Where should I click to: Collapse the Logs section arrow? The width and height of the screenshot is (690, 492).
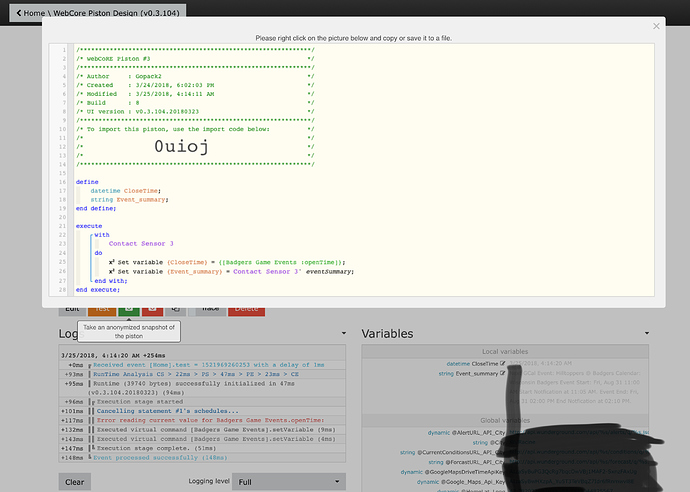(344, 333)
